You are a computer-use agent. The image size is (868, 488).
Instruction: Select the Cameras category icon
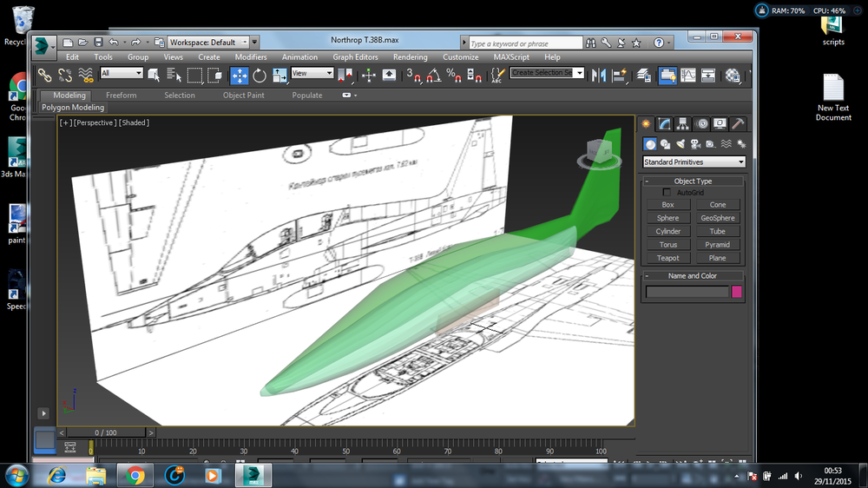point(695,144)
